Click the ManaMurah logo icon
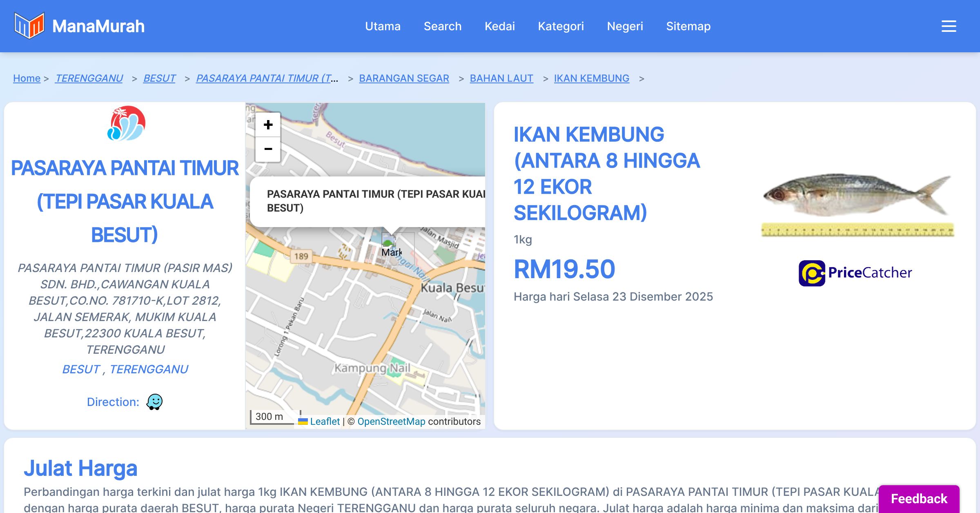The height and width of the screenshot is (513, 980). coord(29,26)
